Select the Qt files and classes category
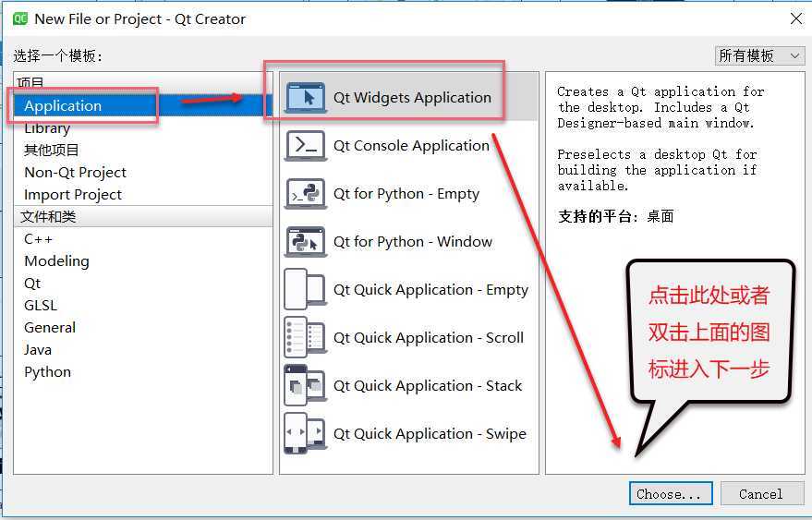This screenshot has width=812, height=520. click(143, 284)
